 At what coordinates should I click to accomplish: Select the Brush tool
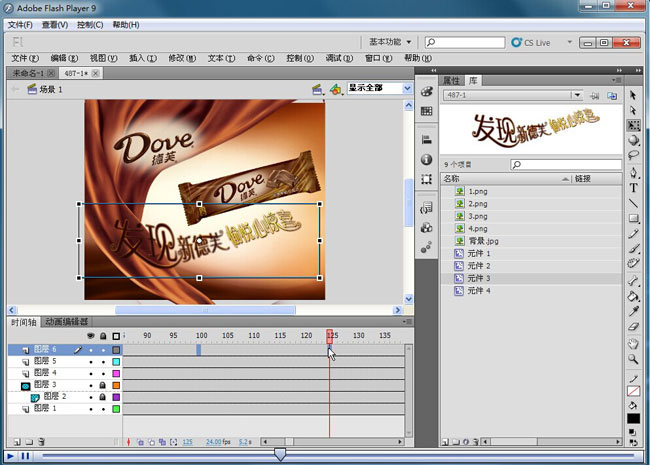point(633,248)
